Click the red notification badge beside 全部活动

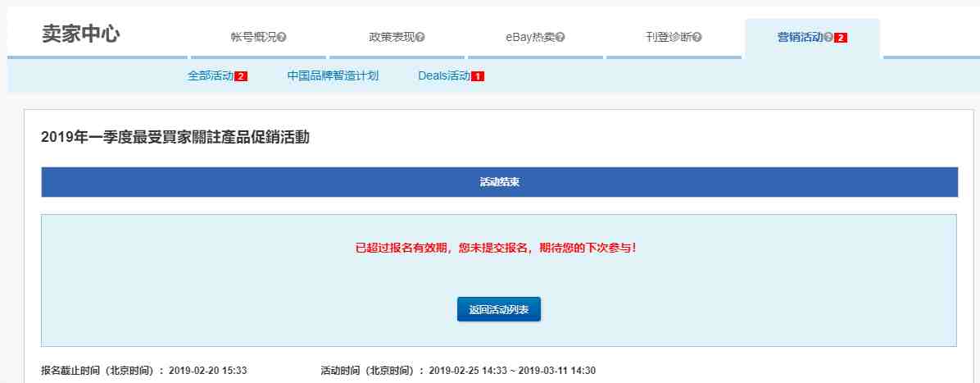(241, 76)
